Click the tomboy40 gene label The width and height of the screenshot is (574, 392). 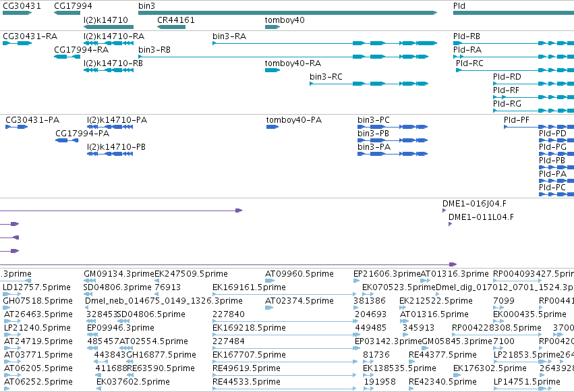pyautogui.click(x=285, y=20)
